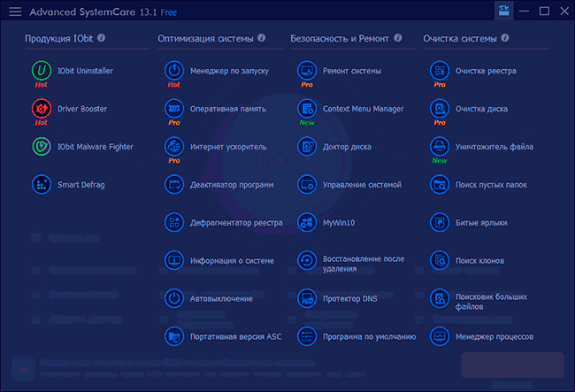Open Поиск пустых папок icon
Image resolution: width=575 pixels, height=392 pixels.
tap(440, 184)
